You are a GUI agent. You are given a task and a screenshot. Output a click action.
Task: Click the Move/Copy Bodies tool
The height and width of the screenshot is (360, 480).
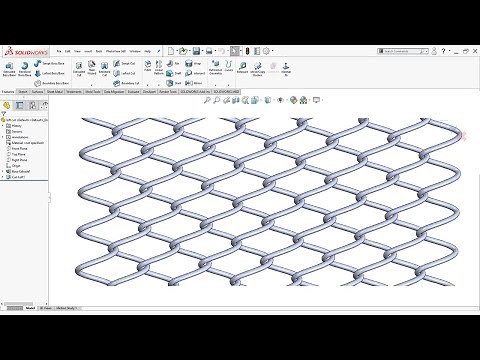click(x=258, y=69)
